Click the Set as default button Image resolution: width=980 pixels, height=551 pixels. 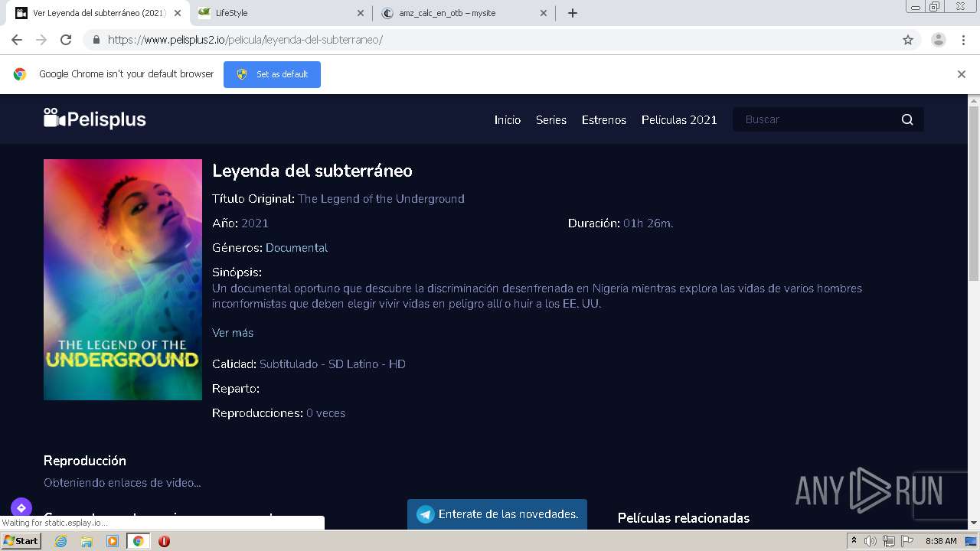pyautogui.click(x=272, y=74)
